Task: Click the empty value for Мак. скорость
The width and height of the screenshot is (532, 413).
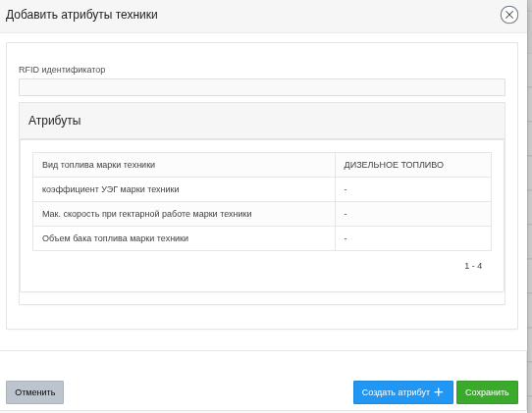Action: pyautogui.click(x=413, y=214)
